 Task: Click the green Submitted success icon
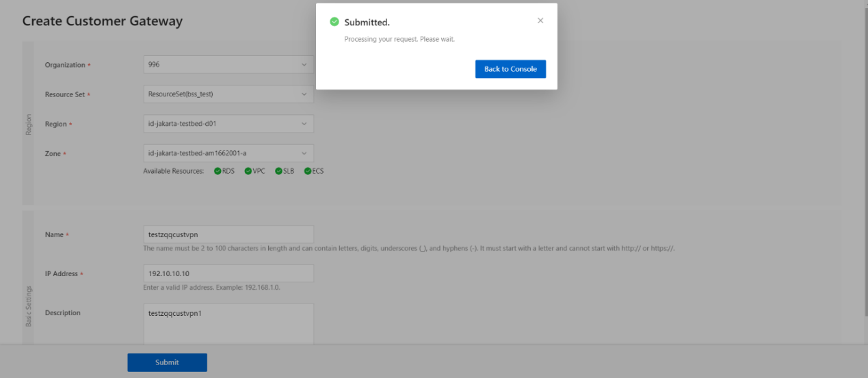point(334,22)
